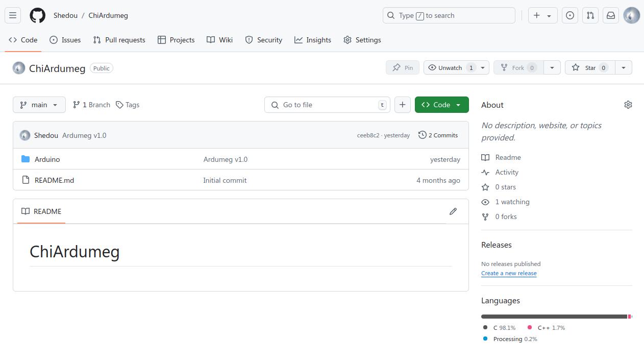Image resolution: width=644 pixels, height=362 pixels.
Task: Open the Readme link in About
Action: [501, 157]
